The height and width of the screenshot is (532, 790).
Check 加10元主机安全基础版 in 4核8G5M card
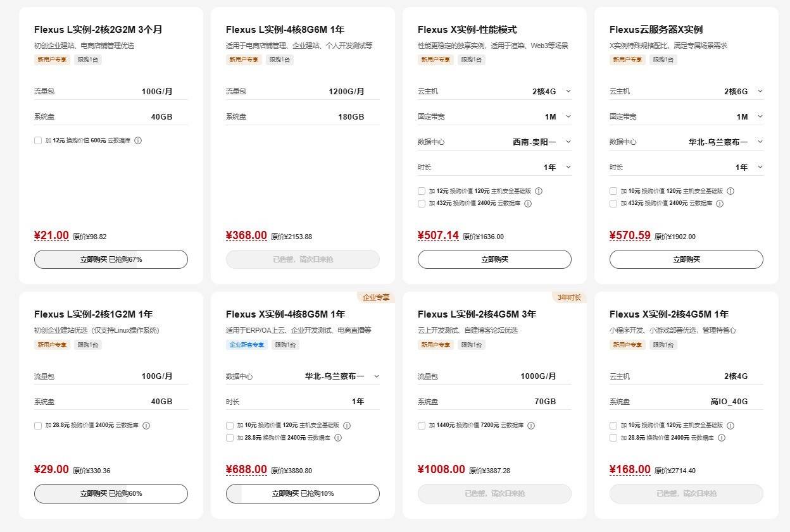coord(230,426)
